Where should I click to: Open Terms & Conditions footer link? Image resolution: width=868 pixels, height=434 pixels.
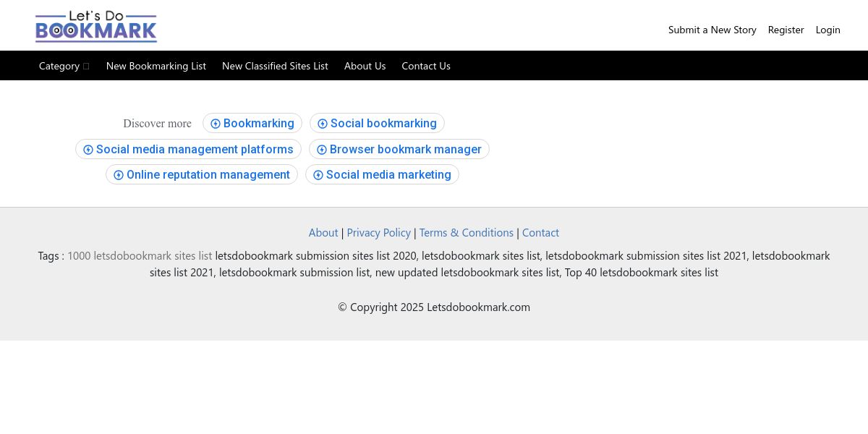click(x=467, y=232)
